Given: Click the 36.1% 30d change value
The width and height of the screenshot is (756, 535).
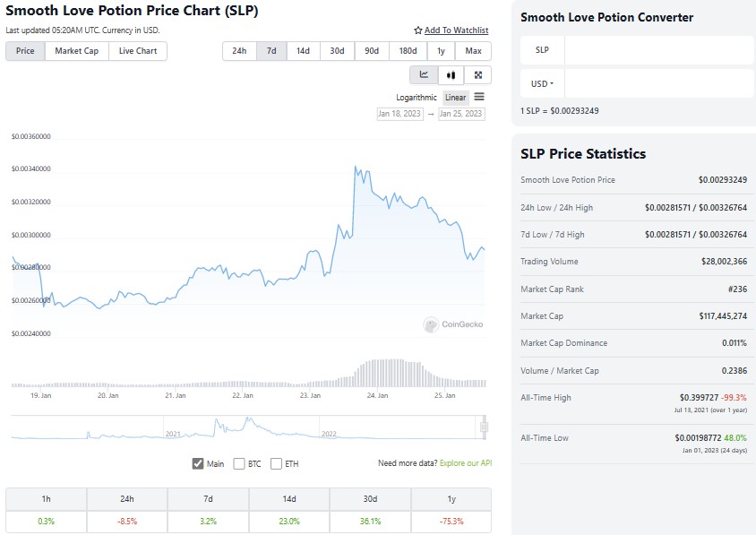Looking at the screenshot, I should (370, 522).
